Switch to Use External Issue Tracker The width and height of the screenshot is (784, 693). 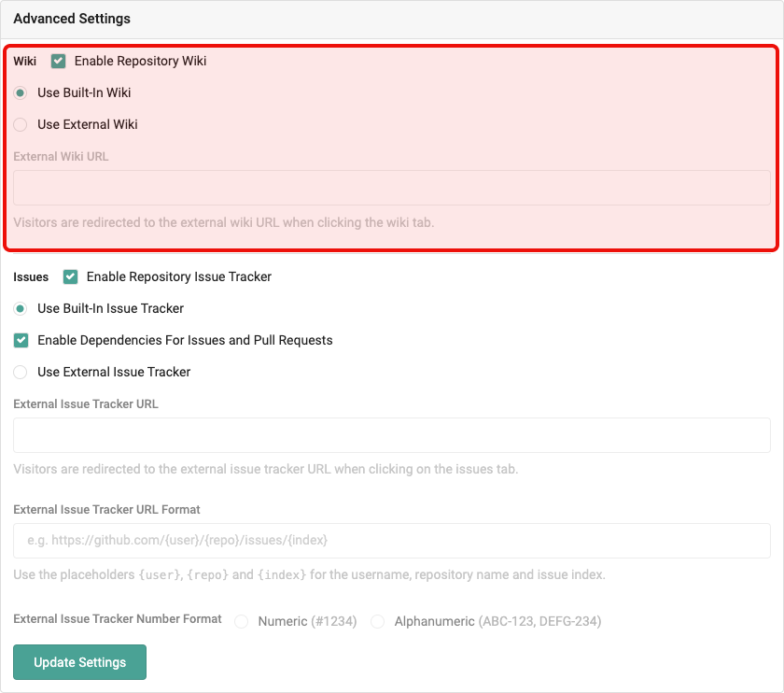(21, 372)
